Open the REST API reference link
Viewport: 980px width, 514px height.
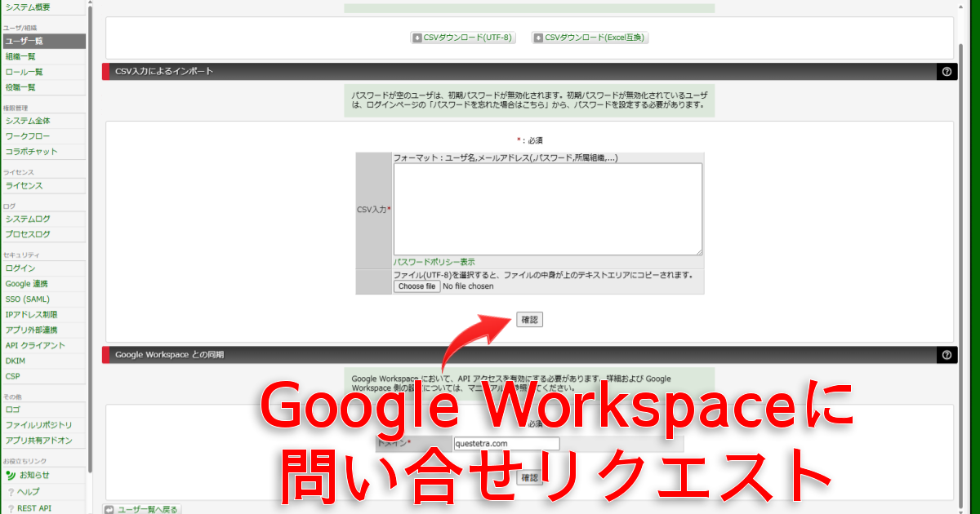click(29, 507)
